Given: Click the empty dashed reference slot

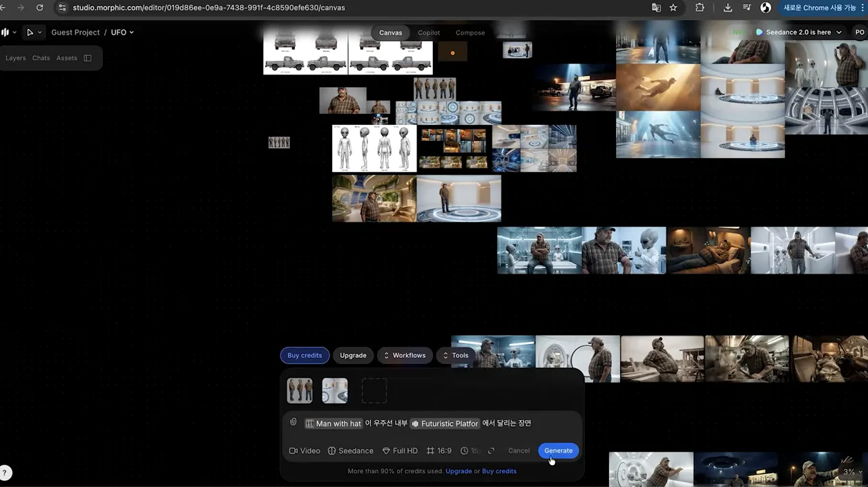Looking at the screenshot, I should 374,391.
